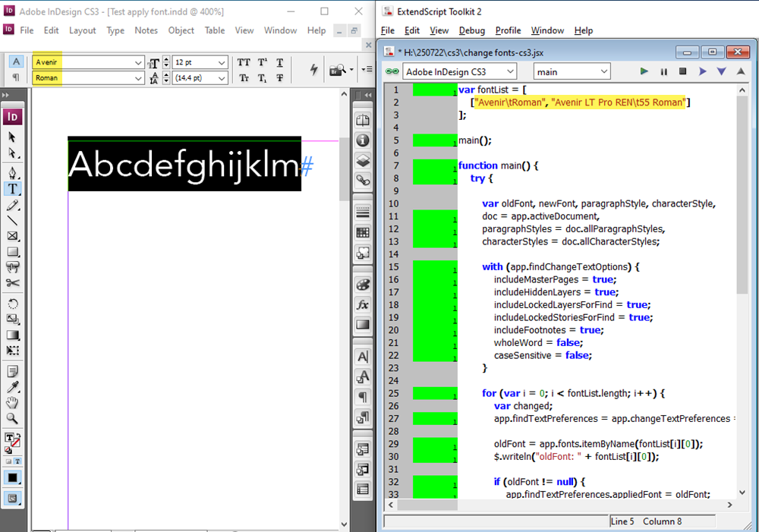Screen dimensions: 759x532
Task: Open the Debug menu in ExtendScript Toolkit
Action: click(x=472, y=30)
